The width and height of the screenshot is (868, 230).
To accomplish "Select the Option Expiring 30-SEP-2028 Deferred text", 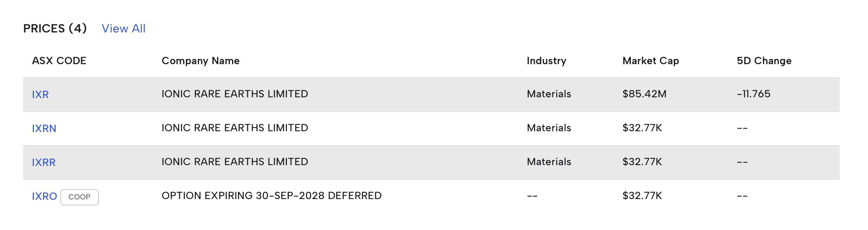I will (x=271, y=196).
